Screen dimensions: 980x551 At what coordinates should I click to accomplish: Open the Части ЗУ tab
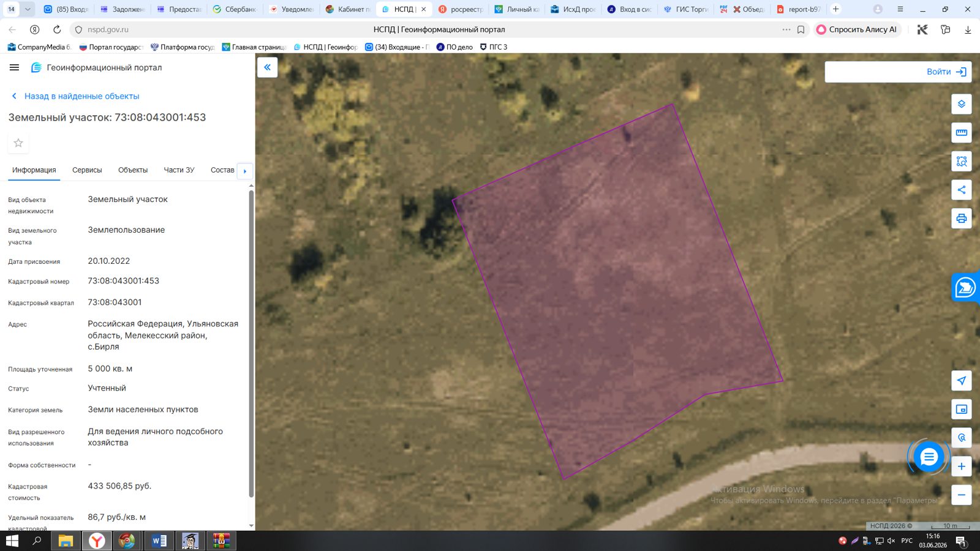click(179, 170)
